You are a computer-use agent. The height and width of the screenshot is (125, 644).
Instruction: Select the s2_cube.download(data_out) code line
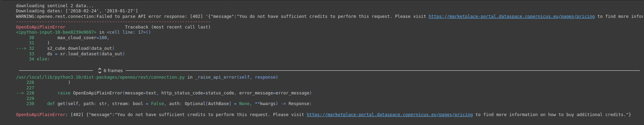pos(81,48)
